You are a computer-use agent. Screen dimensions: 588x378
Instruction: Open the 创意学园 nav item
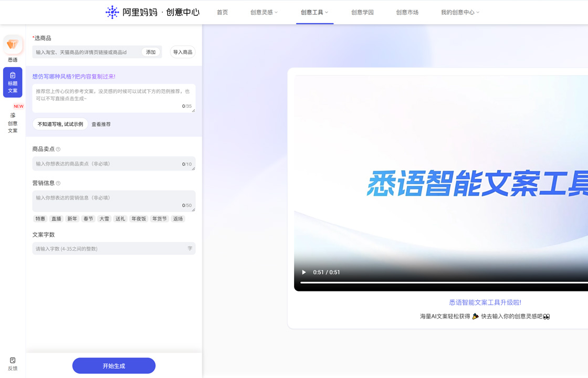coord(362,13)
